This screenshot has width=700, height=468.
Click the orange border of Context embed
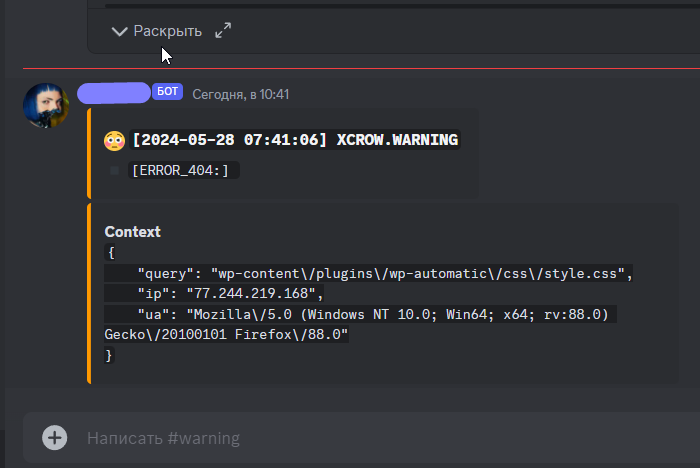pyautogui.click(x=89, y=292)
